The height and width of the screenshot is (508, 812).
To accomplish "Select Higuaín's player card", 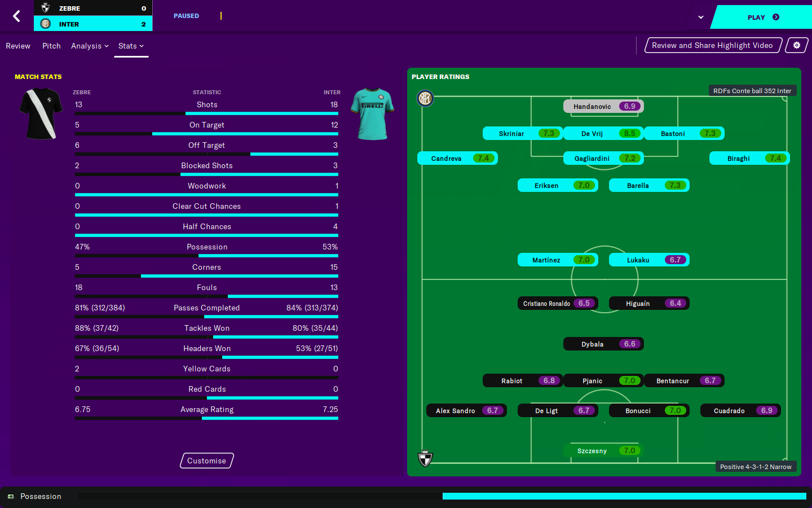I will [x=649, y=303].
